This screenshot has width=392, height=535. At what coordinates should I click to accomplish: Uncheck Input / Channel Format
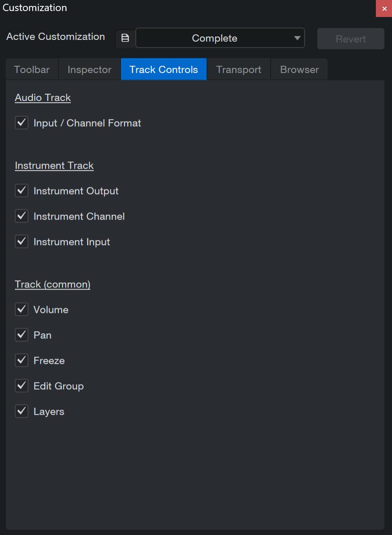tap(22, 123)
